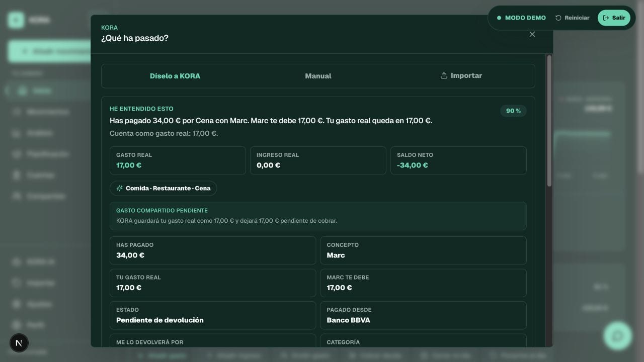Open the Estado field Pendiente de devolución
This screenshot has height=362, width=644.
coord(213,315)
